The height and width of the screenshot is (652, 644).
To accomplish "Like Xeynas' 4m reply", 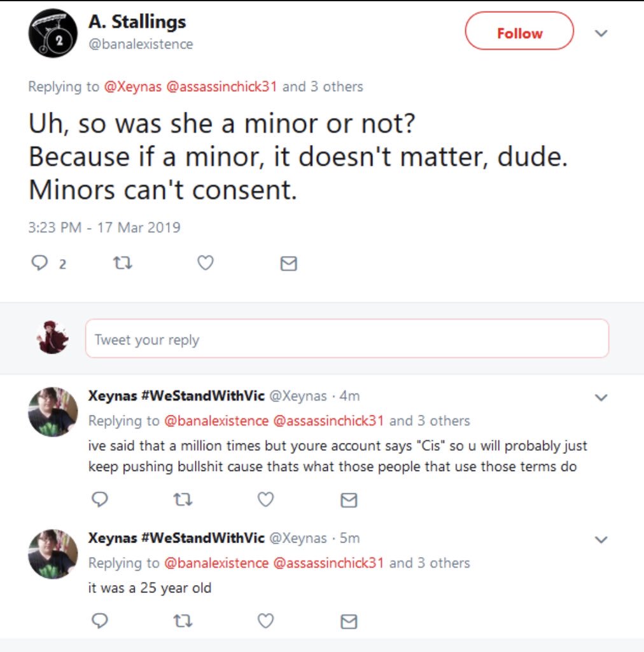I will click(265, 500).
